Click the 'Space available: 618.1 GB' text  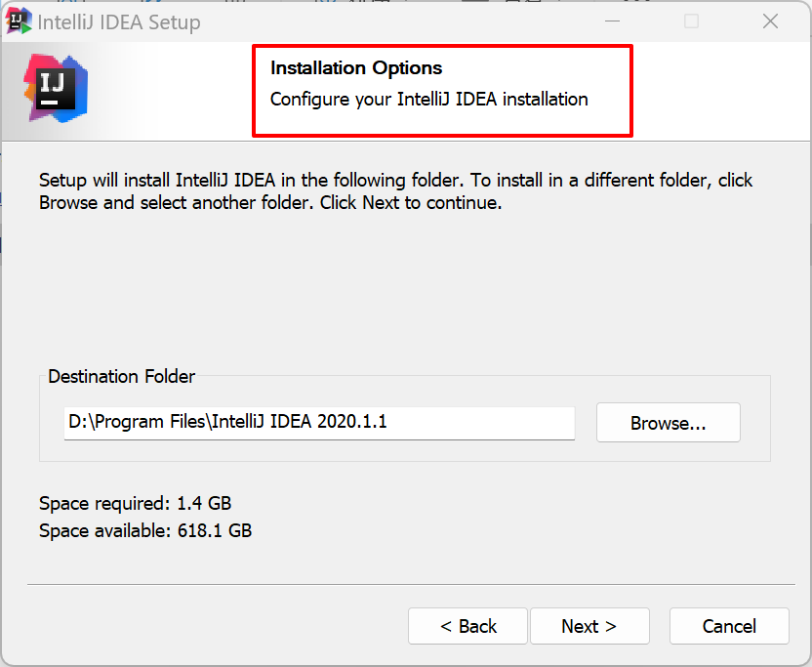(145, 531)
